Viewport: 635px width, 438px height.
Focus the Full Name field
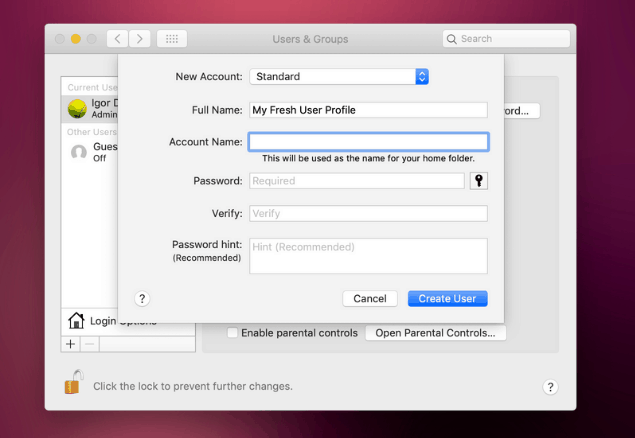(368, 110)
